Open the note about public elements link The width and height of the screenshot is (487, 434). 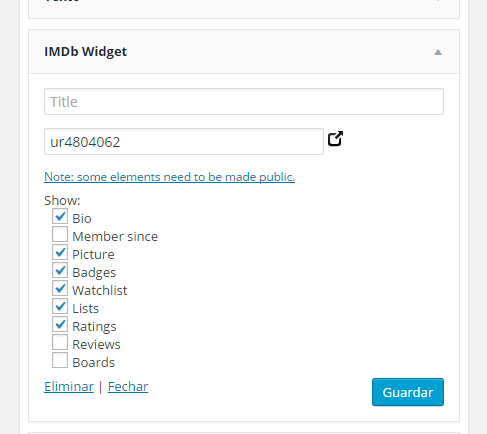pyautogui.click(x=170, y=177)
